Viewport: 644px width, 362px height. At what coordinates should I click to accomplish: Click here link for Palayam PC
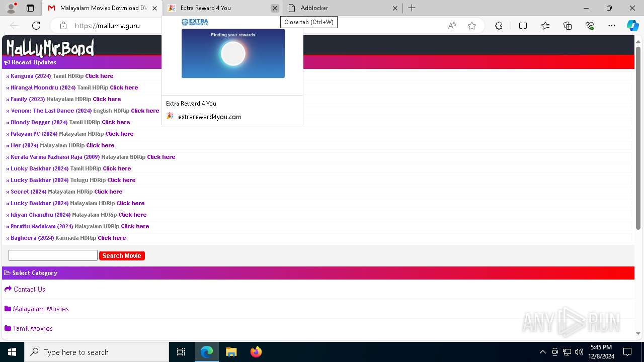(119, 134)
